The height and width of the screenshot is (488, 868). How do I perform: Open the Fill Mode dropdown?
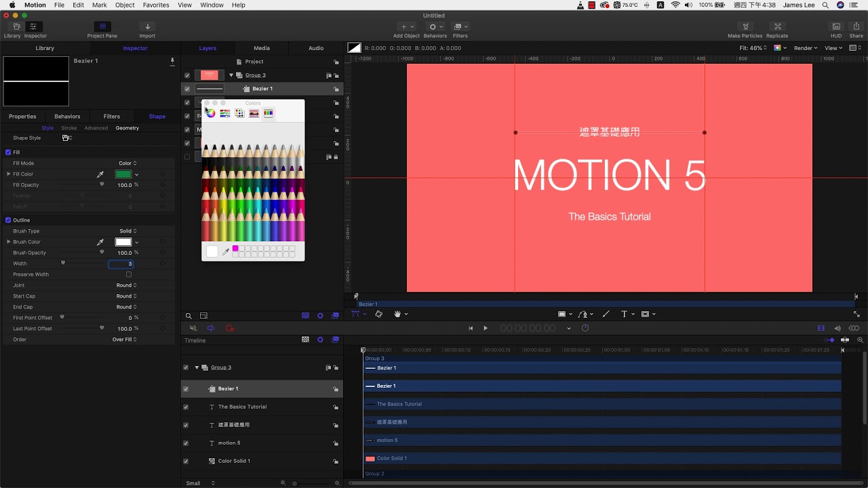[x=127, y=163]
